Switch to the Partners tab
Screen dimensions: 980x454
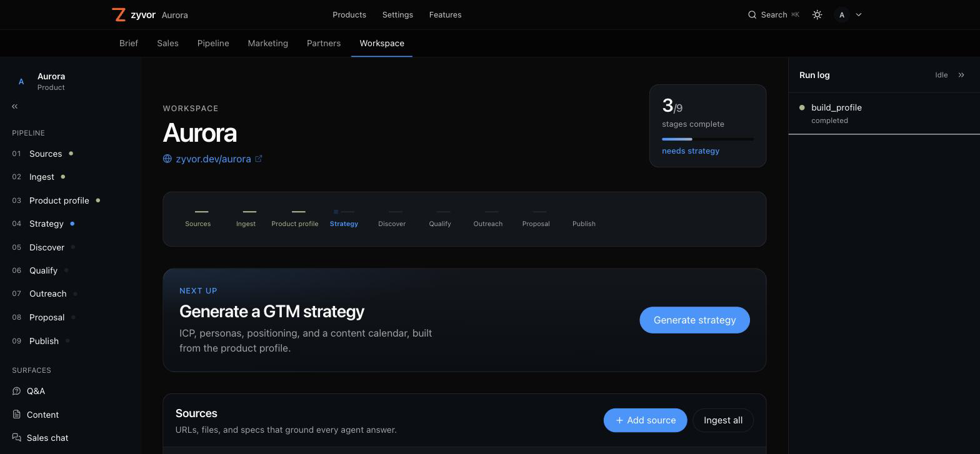coord(324,43)
